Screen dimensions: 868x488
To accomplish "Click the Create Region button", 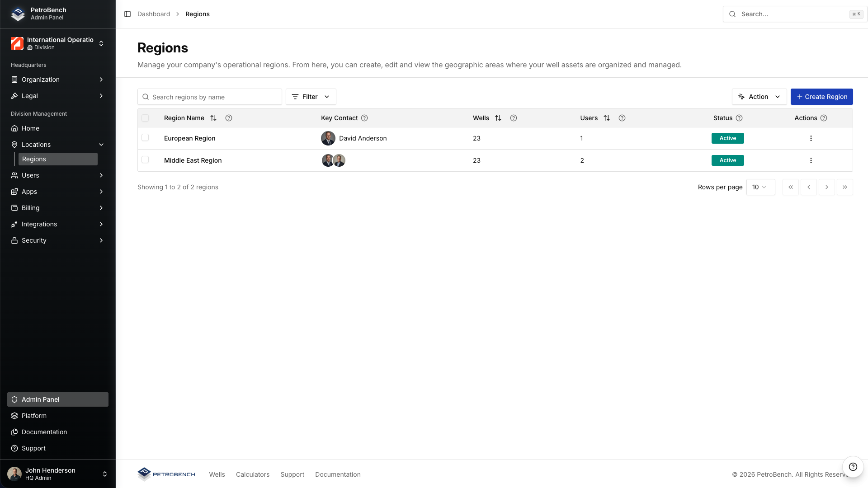I will point(822,97).
